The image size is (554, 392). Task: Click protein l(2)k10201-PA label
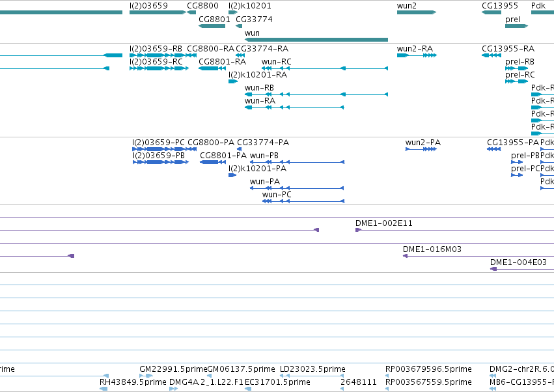pyautogui.click(x=257, y=169)
